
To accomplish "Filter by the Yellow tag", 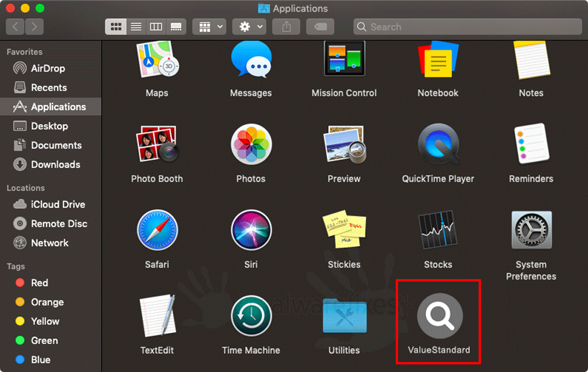I will click(51, 321).
